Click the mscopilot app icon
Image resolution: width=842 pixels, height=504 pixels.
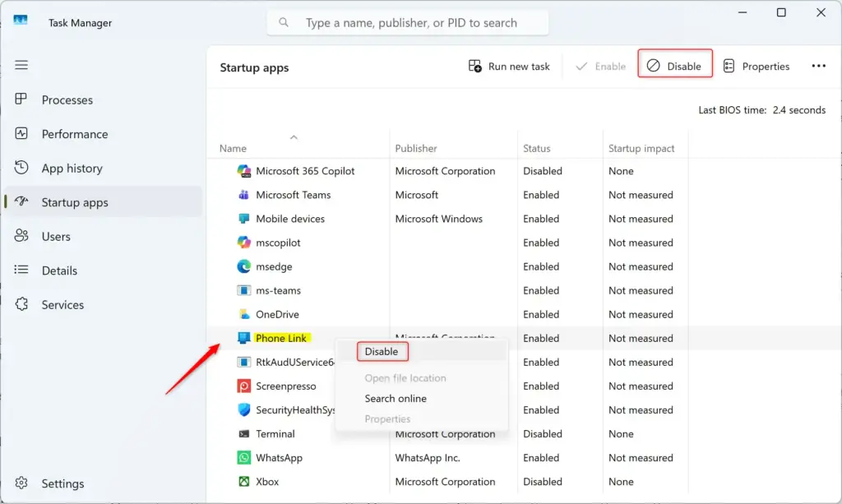pos(243,242)
